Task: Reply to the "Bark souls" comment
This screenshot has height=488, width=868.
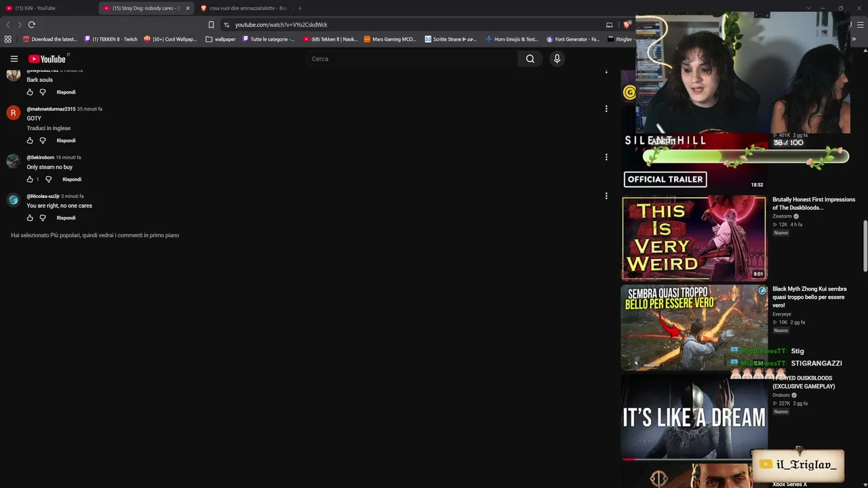Action: click(x=66, y=92)
